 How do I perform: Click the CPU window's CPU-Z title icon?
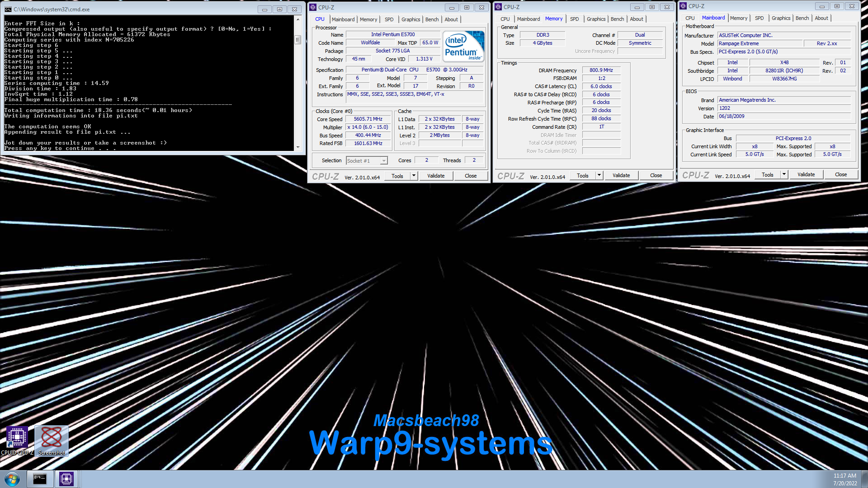point(313,7)
